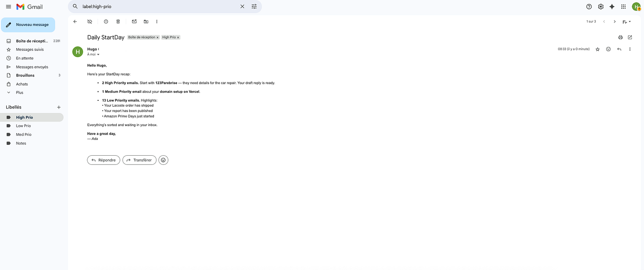
Task: Clear the search with the X icon
Action: tap(242, 7)
